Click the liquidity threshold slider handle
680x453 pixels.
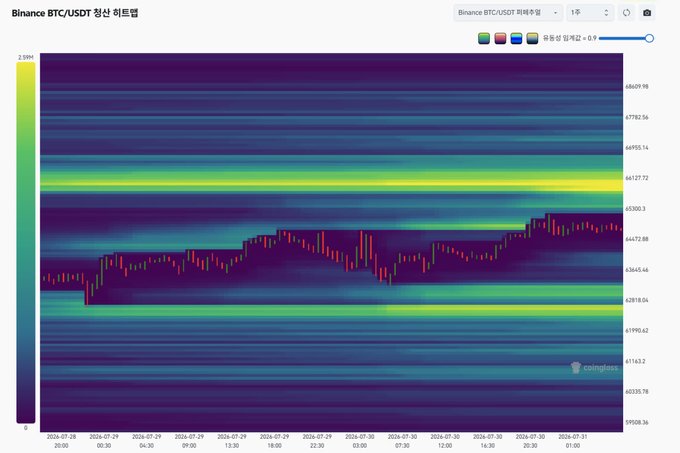coord(649,38)
